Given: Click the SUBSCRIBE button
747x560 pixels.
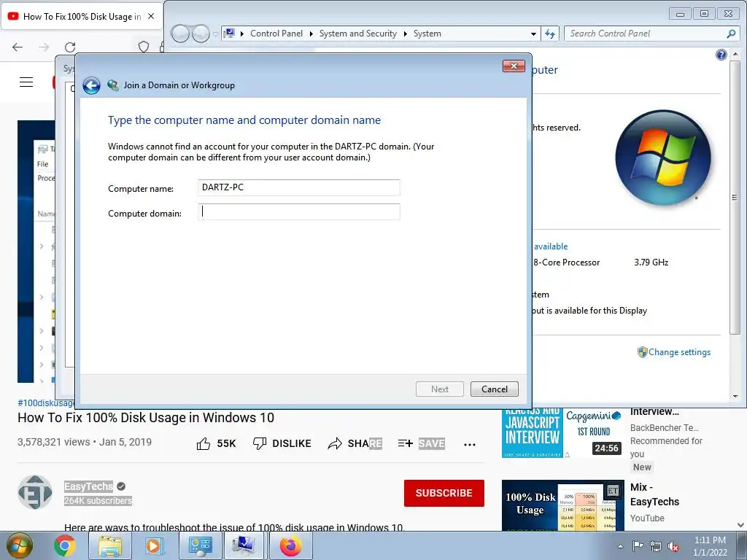Looking at the screenshot, I should (444, 493).
